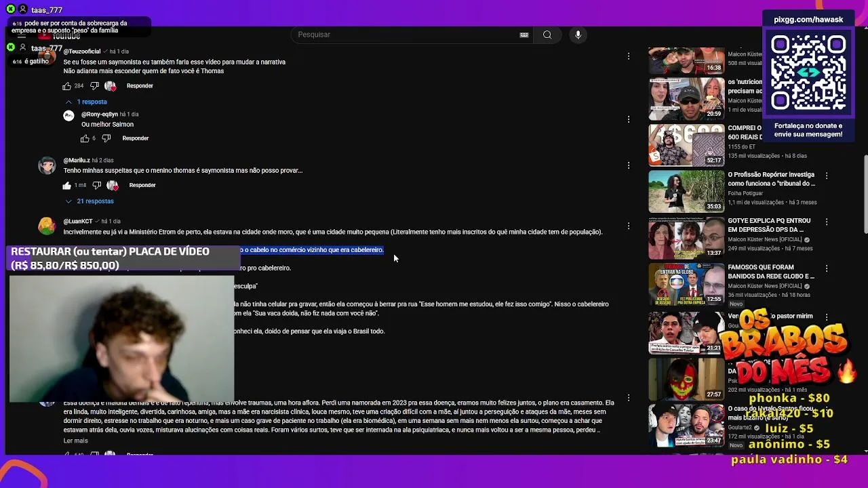
Task: Open options menu for @Teuzooficial comment
Action: (x=629, y=56)
